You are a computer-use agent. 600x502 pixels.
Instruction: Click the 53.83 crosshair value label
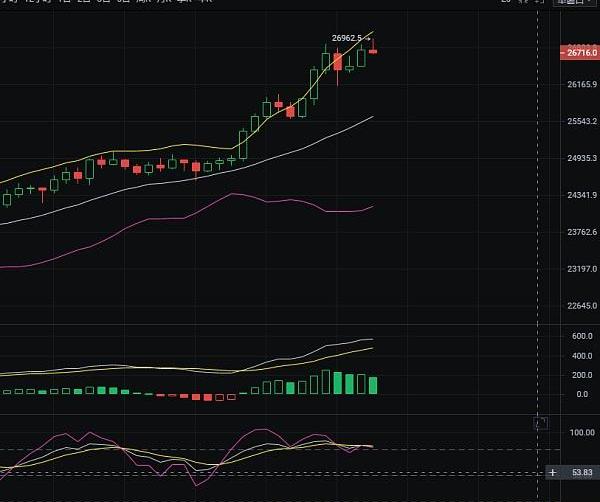tap(582, 472)
